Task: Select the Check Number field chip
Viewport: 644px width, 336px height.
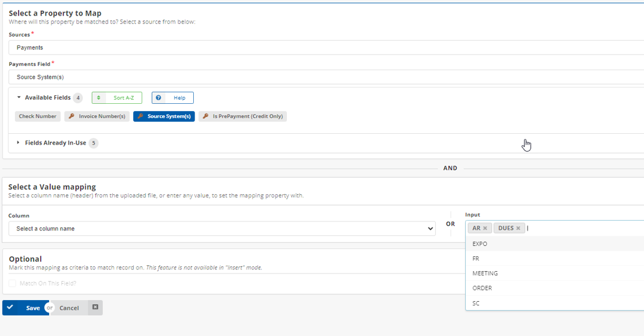Action: click(x=38, y=116)
